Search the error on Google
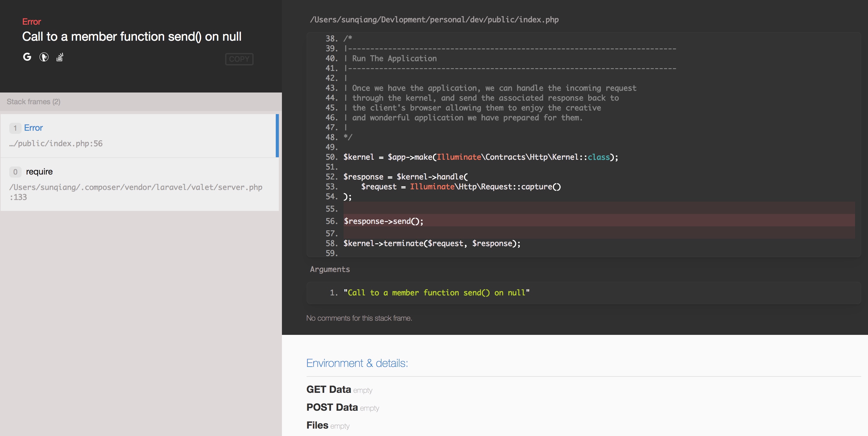 27,57
